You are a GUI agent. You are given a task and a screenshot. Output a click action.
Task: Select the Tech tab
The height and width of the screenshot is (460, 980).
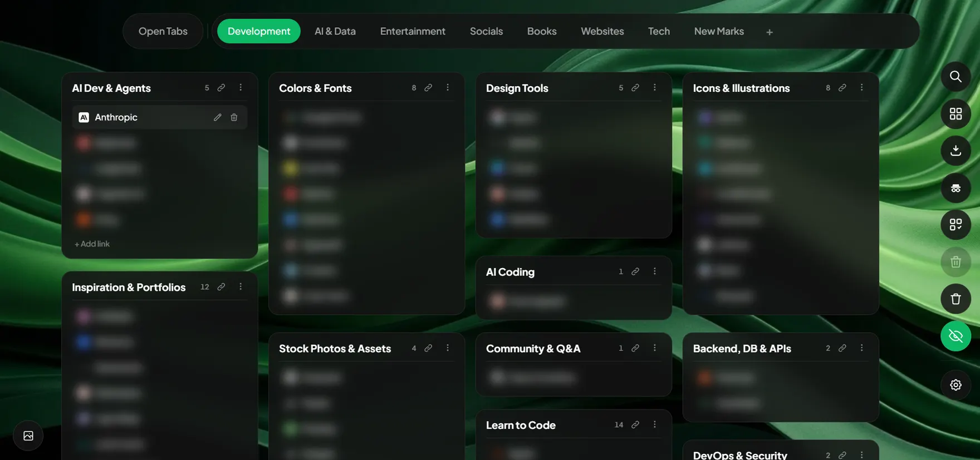point(659,31)
